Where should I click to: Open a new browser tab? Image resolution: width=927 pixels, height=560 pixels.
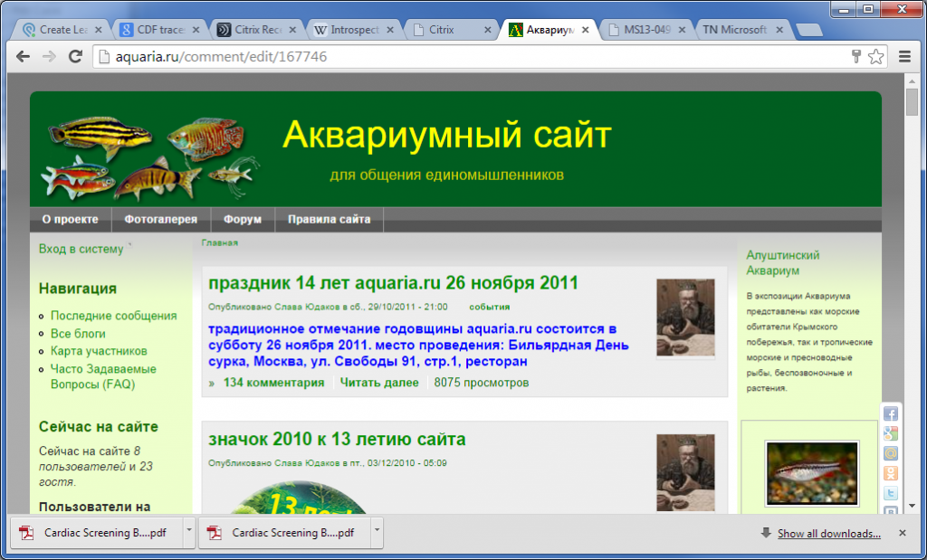(x=808, y=30)
